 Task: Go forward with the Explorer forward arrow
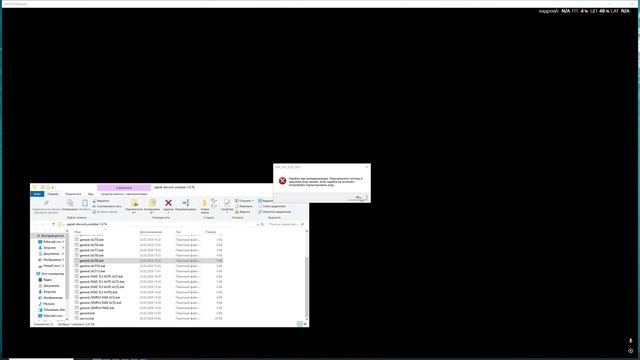(x=43, y=224)
